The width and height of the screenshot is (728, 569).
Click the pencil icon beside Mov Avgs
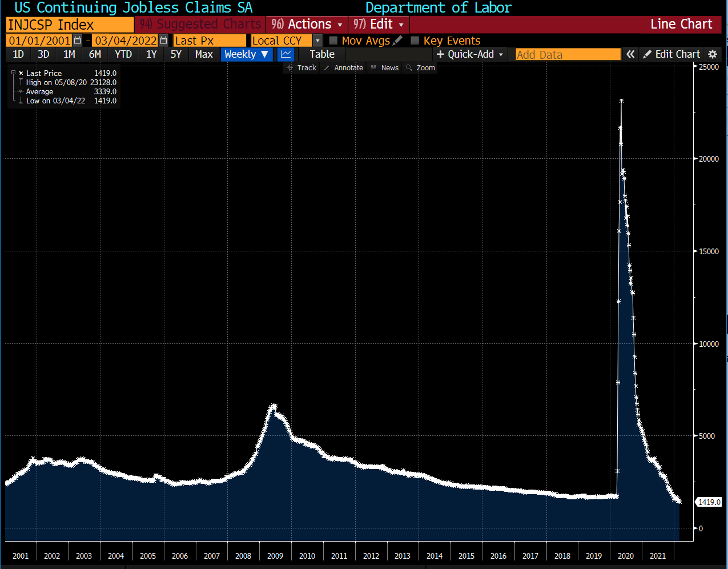[x=398, y=41]
